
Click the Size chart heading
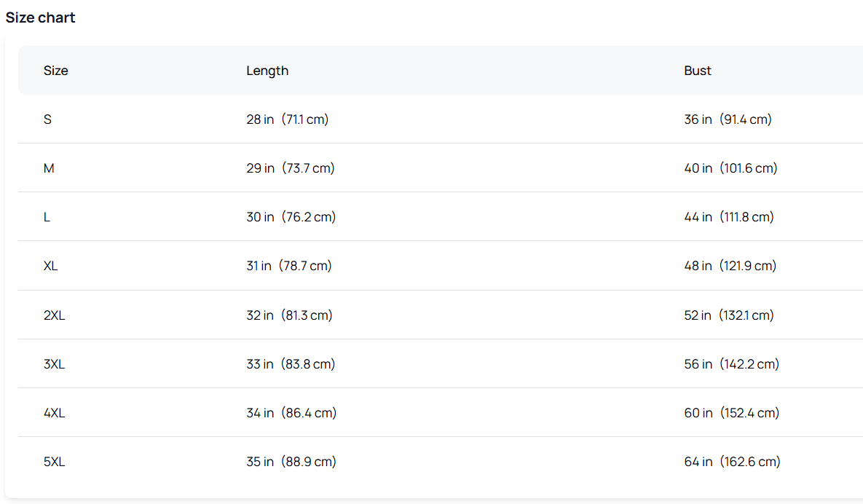point(40,17)
